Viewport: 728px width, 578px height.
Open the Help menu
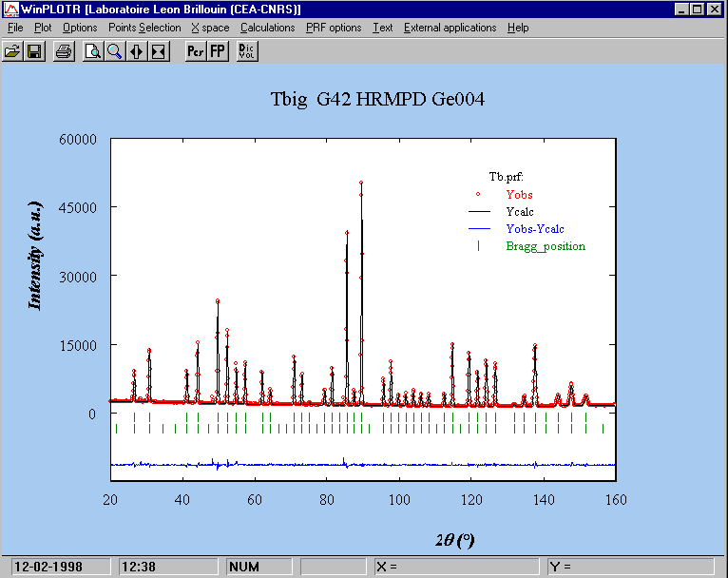518,28
